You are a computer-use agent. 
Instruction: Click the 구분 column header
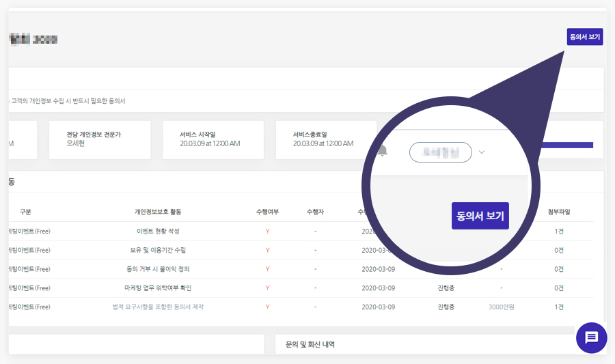click(25, 212)
